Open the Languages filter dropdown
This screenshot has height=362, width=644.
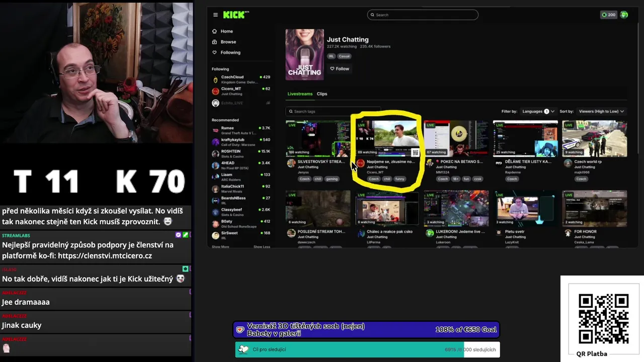click(x=538, y=111)
